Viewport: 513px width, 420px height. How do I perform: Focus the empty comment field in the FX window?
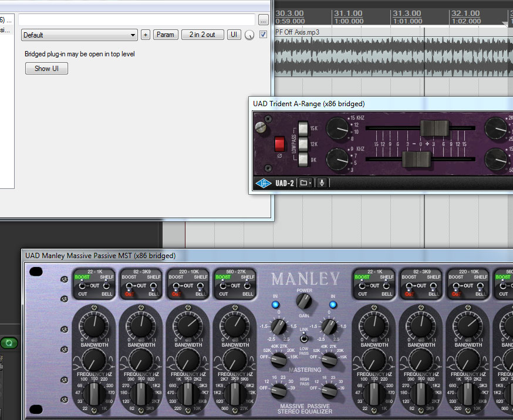[137, 20]
